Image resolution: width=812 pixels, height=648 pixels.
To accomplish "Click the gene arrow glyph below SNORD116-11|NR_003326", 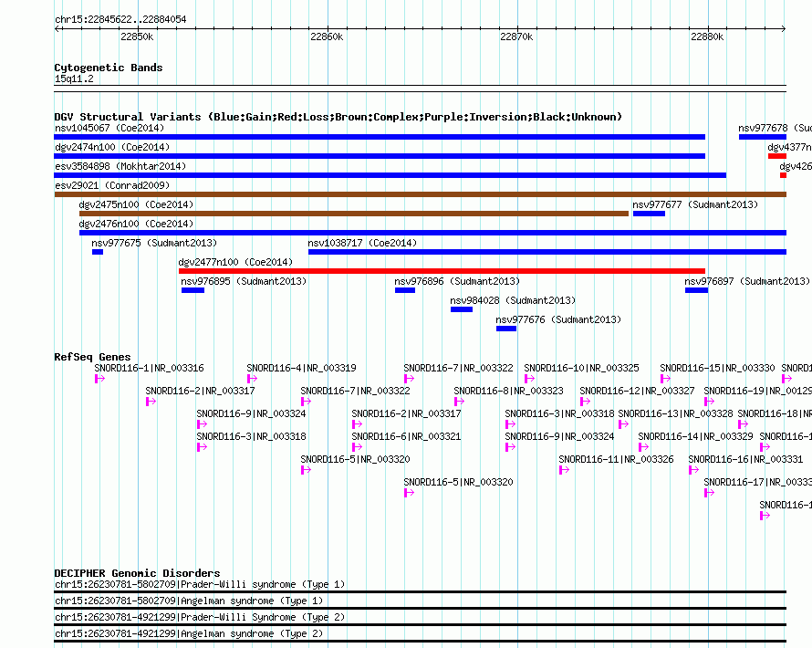I will coord(565,470).
